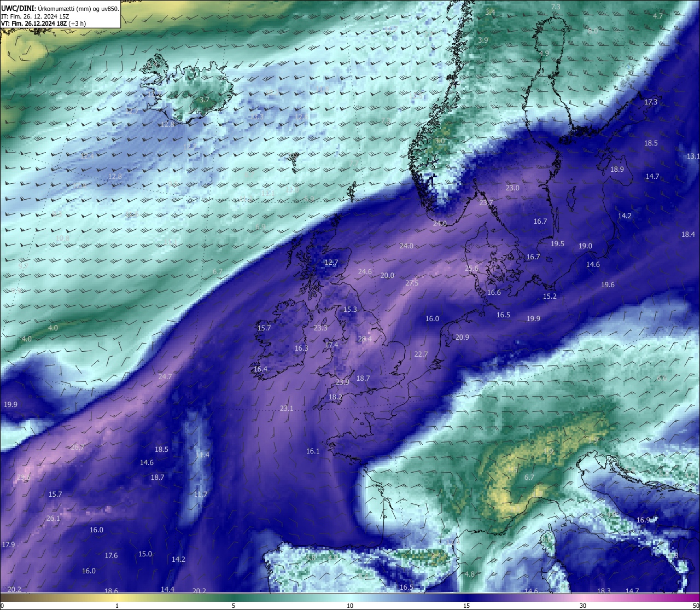
Task: Click the 19.5 reading near southern Sweden
Action: pos(557,244)
